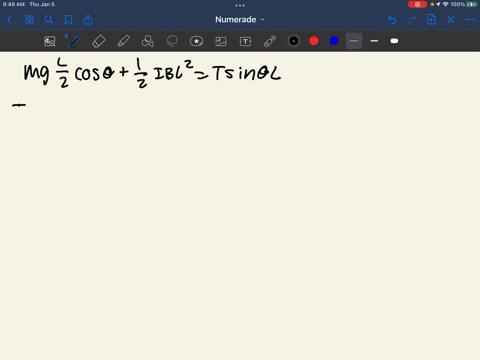Screen dimensions: 480x360
Task: Open the elements sticker tool
Action: pyautogui.click(x=196, y=41)
